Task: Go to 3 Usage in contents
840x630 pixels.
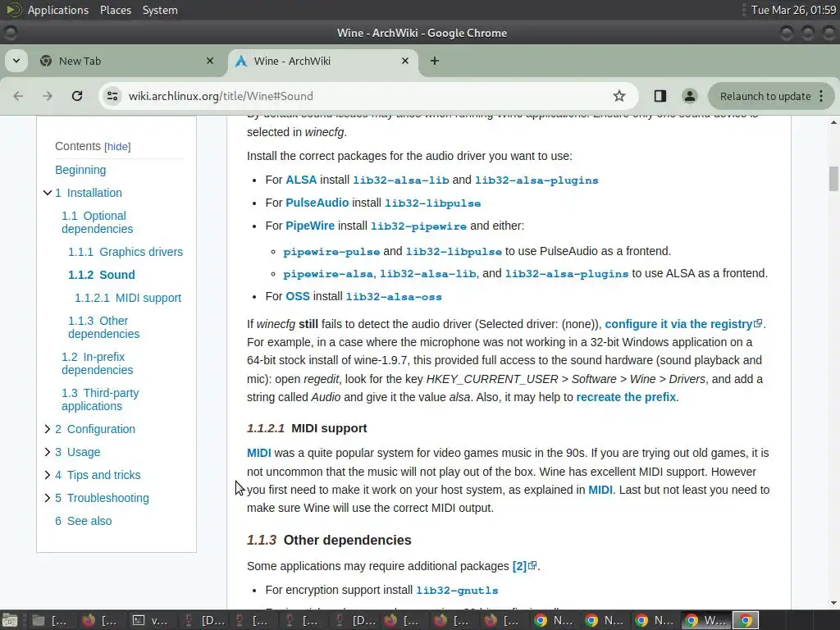Action: coord(77,452)
